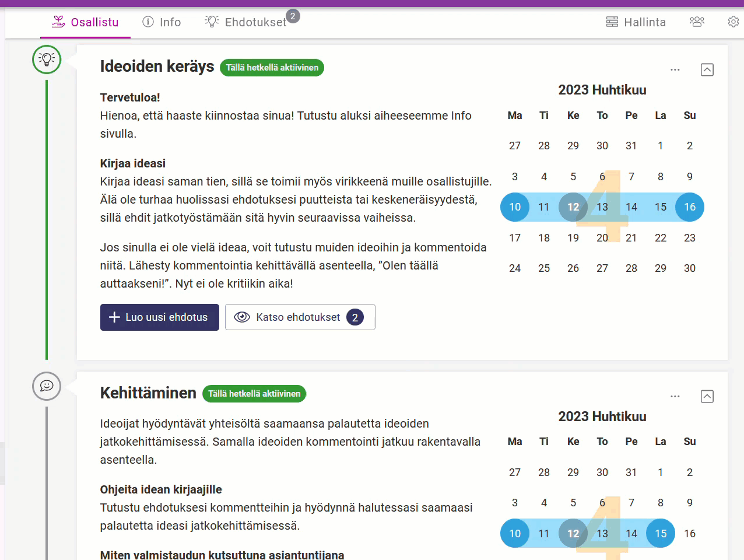Open three-dots menu of Ideoiden keräys
Screen dimensions: 744x560
pyautogui.click(x=675, y=69)
